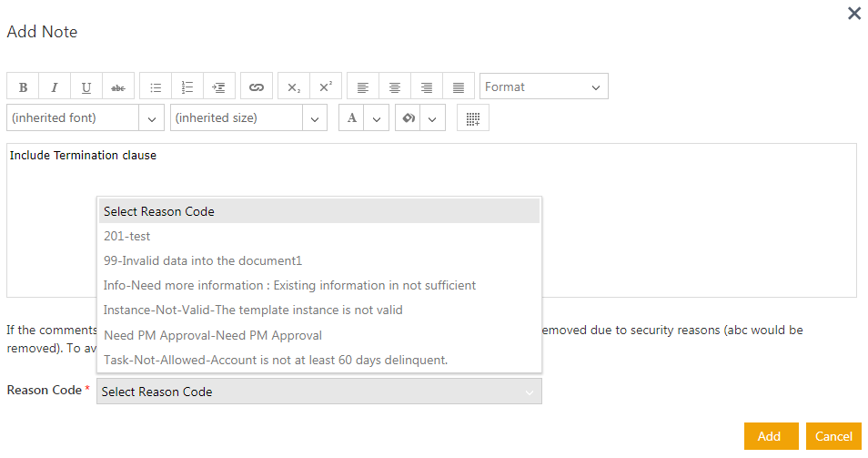Expand the inherited size dropdown

248,118
